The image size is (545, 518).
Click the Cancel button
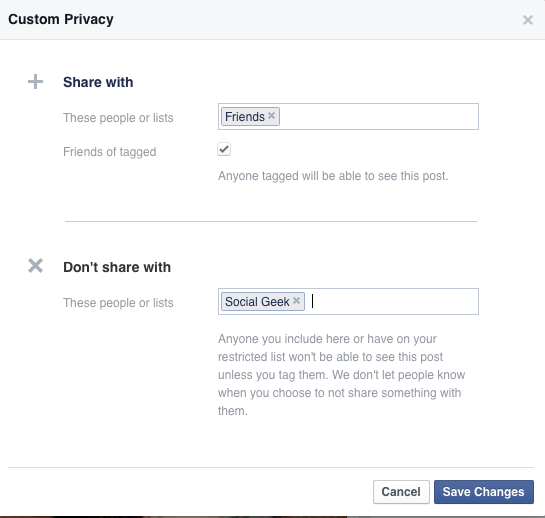coord(401,492)
